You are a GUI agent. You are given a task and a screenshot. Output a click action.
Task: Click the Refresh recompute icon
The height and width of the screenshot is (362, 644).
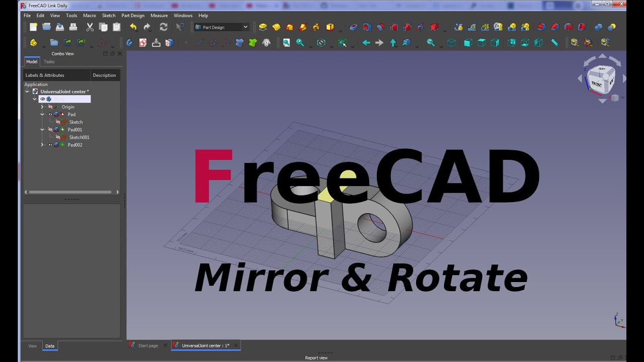(164, 27)
